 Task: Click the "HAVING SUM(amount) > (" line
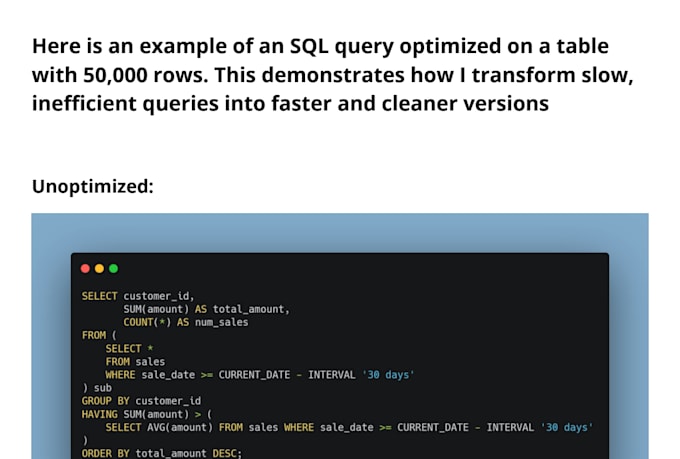coord(147,414)
